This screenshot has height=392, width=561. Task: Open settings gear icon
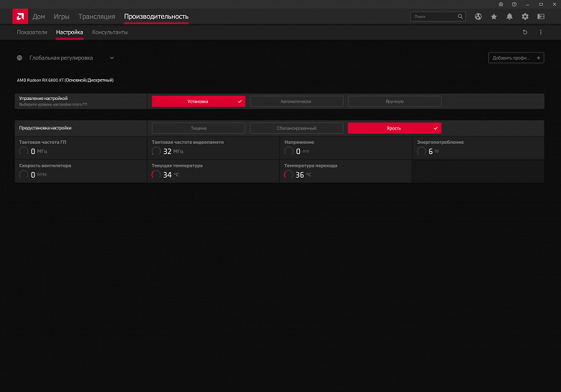[x=525, y=17]
